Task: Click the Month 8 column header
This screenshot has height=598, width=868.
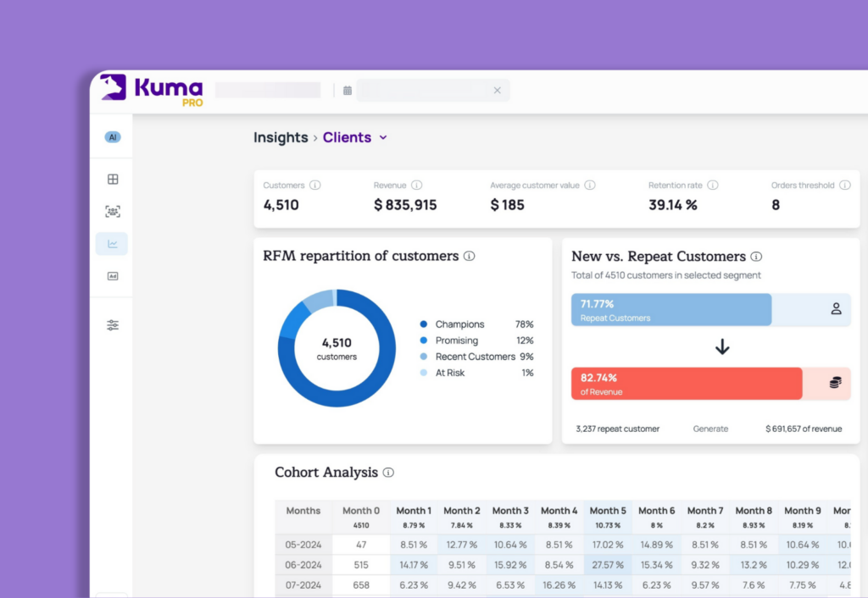Action: (x=754, y=517)
